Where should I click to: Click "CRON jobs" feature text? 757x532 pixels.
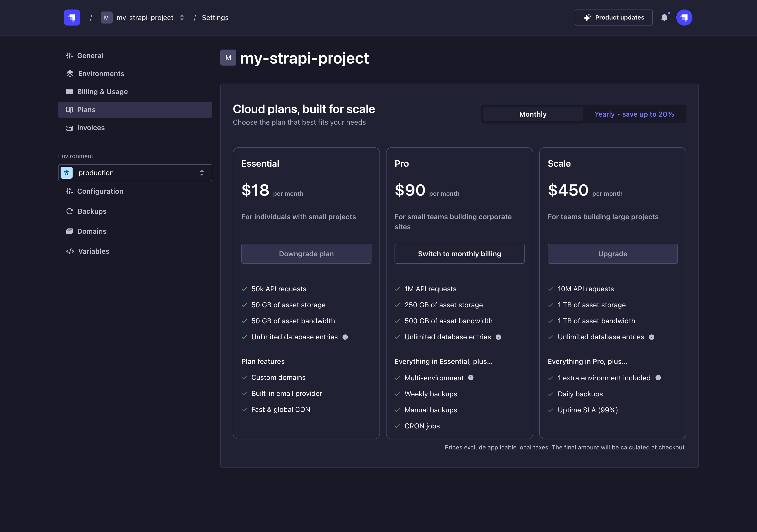422,426
